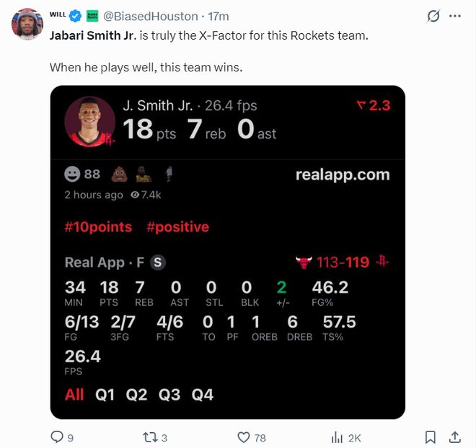Like the tweet with heart icon
This screenshot has height=448, width=476.
[244, 437]
